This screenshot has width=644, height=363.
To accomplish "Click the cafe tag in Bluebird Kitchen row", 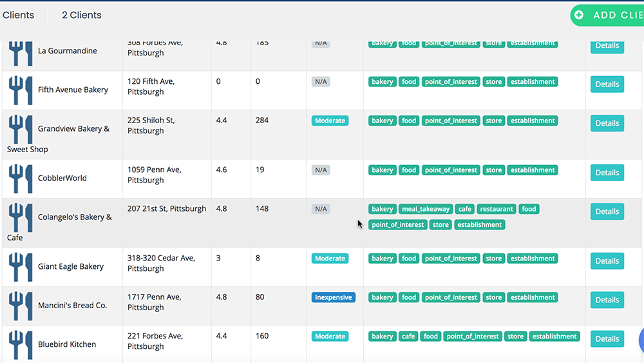I will pyautogui.click(x=408, y=337).
